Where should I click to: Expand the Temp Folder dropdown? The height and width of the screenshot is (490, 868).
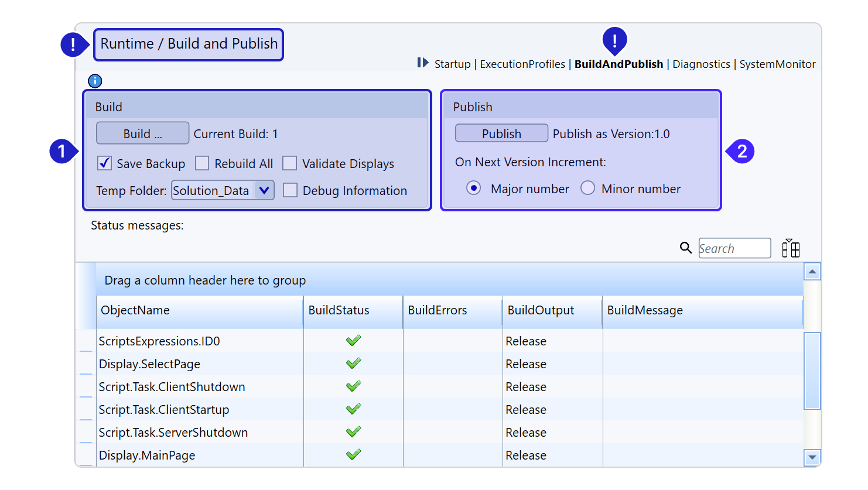pyautogui.click(x=264, y=190)
